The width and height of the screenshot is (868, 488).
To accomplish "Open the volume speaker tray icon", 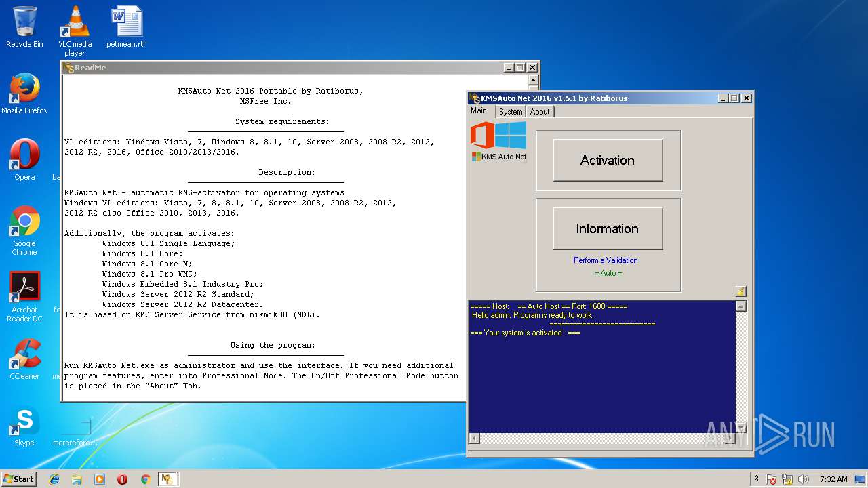I will click(x=804, y=479).
